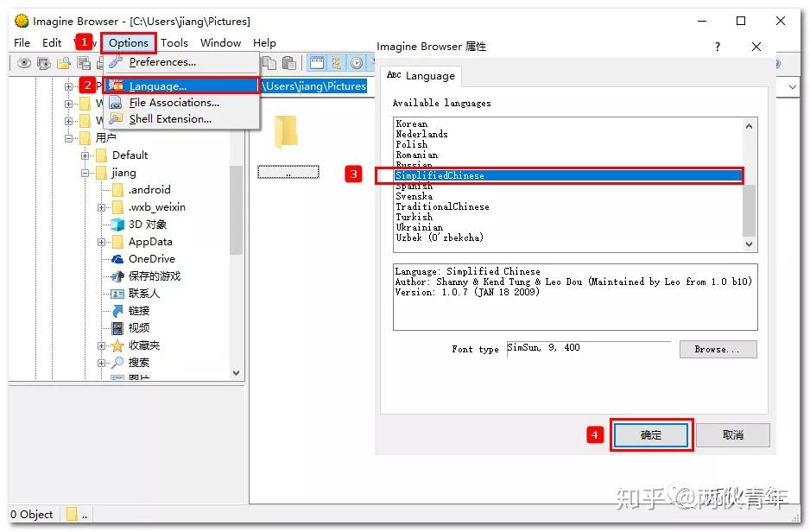Select SimplifiedChinese in language list

(568, 175)
